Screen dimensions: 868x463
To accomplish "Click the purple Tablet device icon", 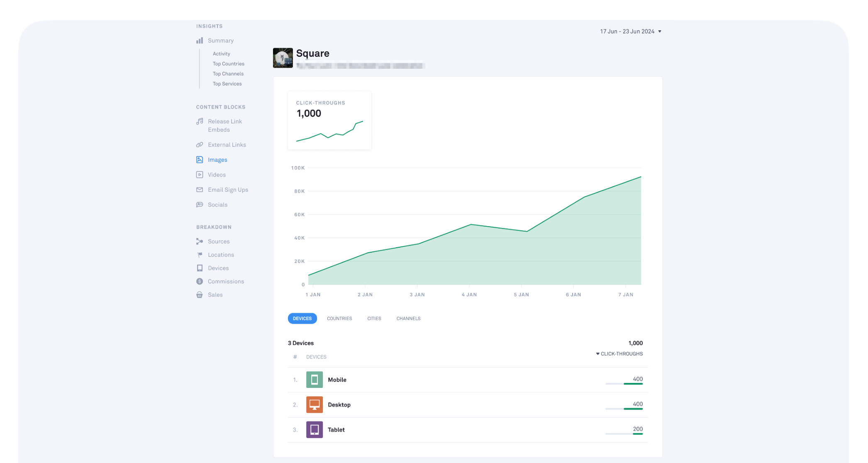I will tap(314, 429).
